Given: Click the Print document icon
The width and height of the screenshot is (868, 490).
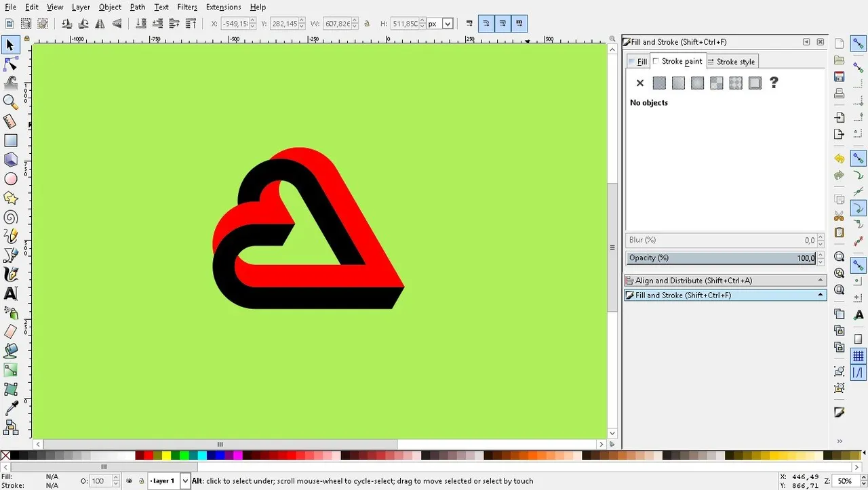Looking at the screenshot, I should point(839,94).
